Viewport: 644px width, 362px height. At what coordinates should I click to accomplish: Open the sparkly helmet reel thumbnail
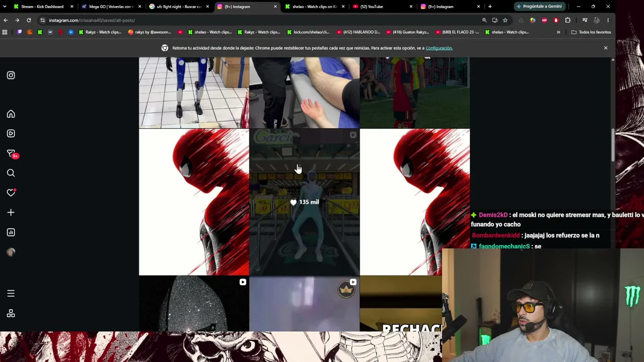[x=194, y=304]
